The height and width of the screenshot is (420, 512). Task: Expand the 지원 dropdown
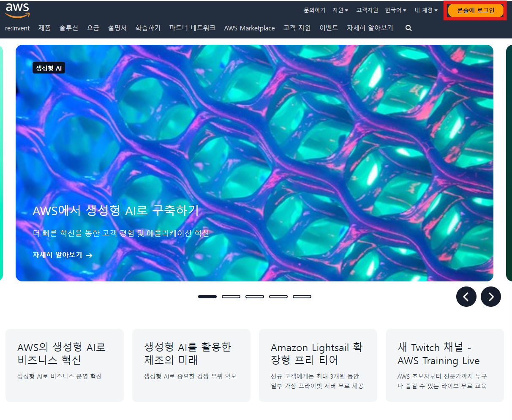coord(340,10)
